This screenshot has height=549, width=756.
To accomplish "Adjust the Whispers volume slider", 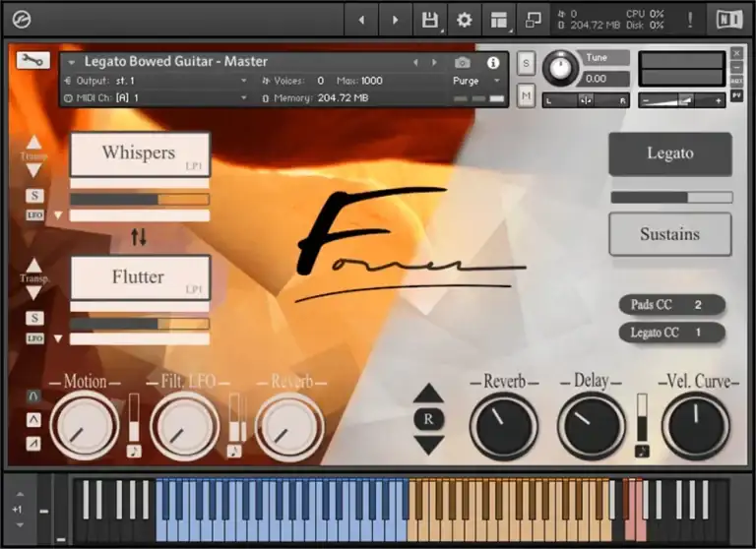I will click(140, 199).
